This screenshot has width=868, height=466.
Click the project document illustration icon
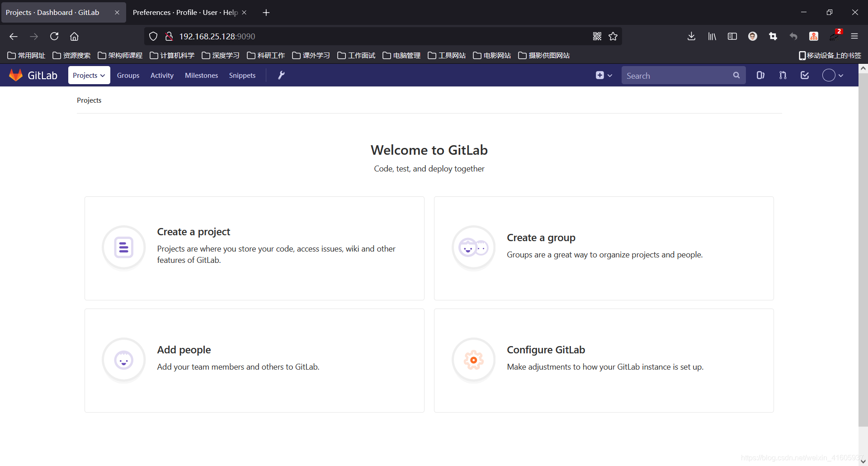[123, 247]
